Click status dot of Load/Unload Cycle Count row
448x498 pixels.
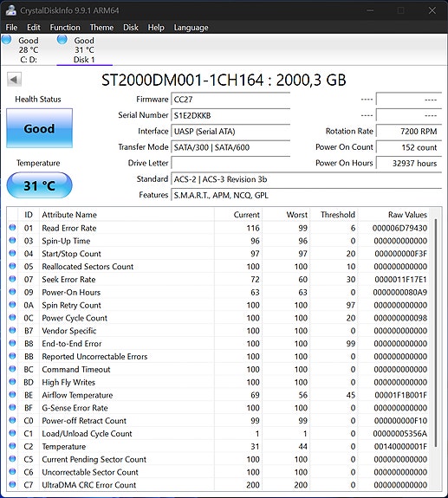12,433
